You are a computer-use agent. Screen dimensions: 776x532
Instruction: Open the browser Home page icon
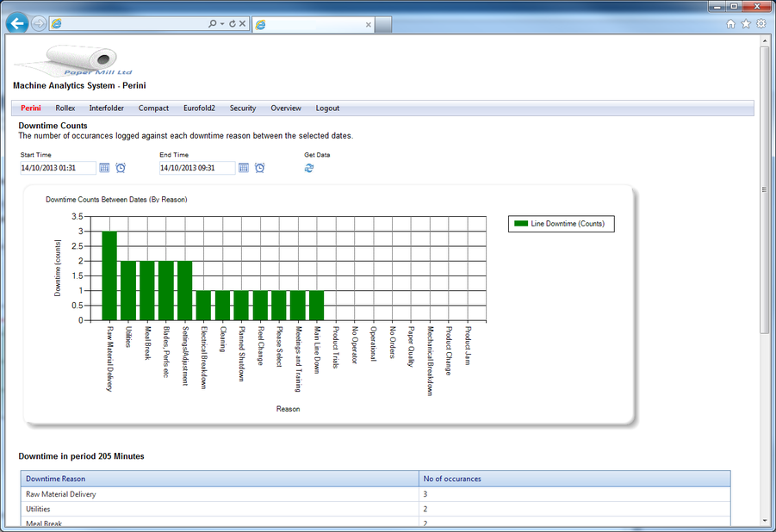[730, 24]
